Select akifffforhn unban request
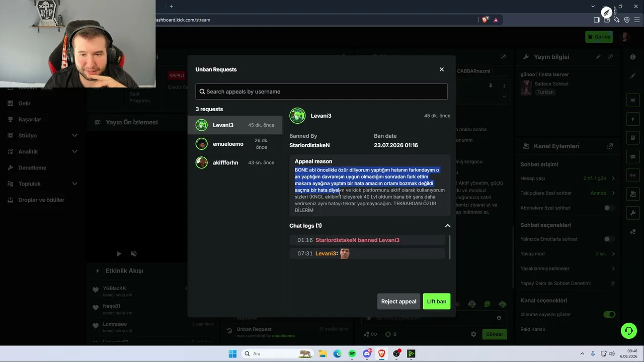644x362 pixels. click(x=235, y=162)
